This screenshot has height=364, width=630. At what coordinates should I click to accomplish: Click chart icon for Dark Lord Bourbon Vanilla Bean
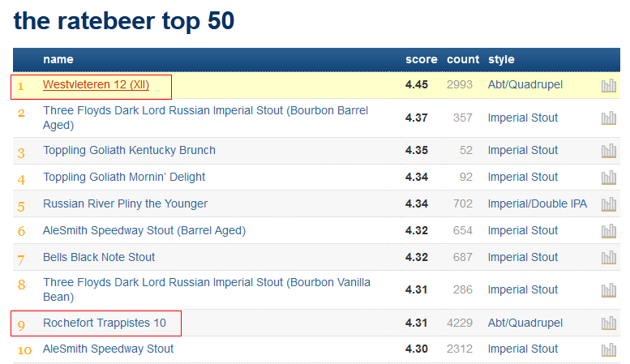[609, 290]
